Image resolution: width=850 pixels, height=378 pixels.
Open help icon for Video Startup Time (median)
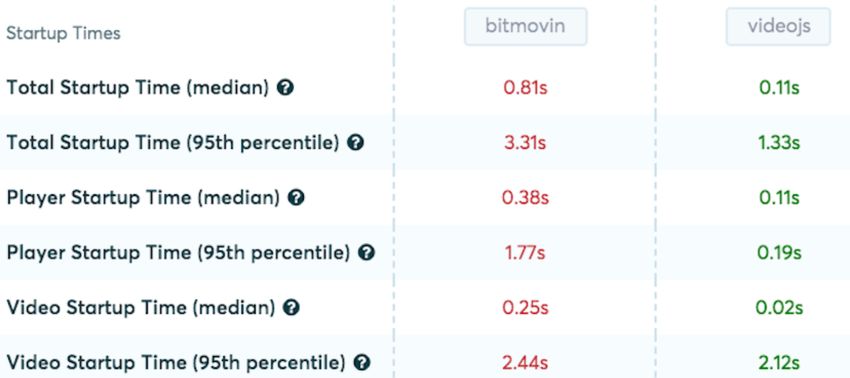[291, 307]
